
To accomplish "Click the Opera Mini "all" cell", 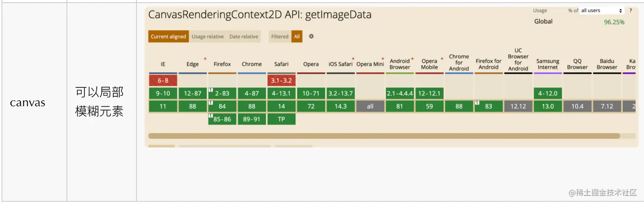I will 370,106.
